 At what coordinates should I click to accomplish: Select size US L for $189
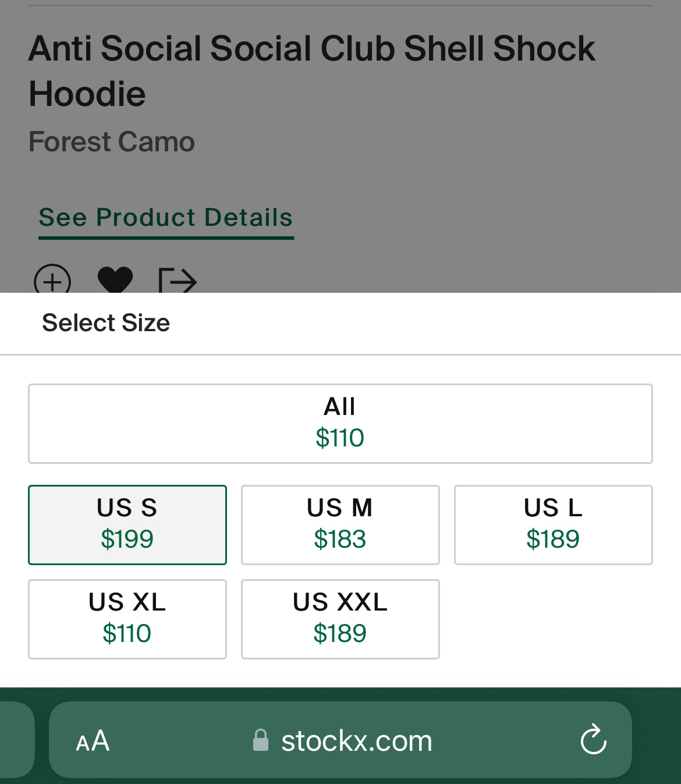click(553, 524)
